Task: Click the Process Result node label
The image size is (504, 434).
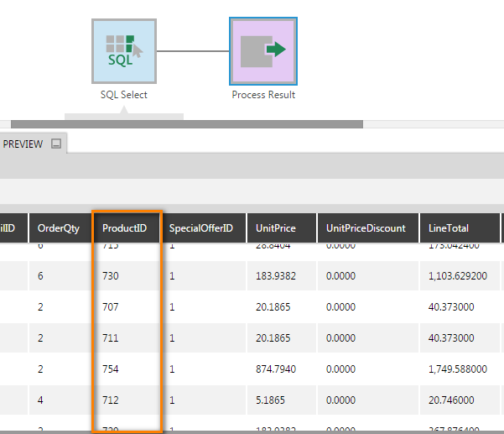Action: pyautogui.click(x=263, y=95)
